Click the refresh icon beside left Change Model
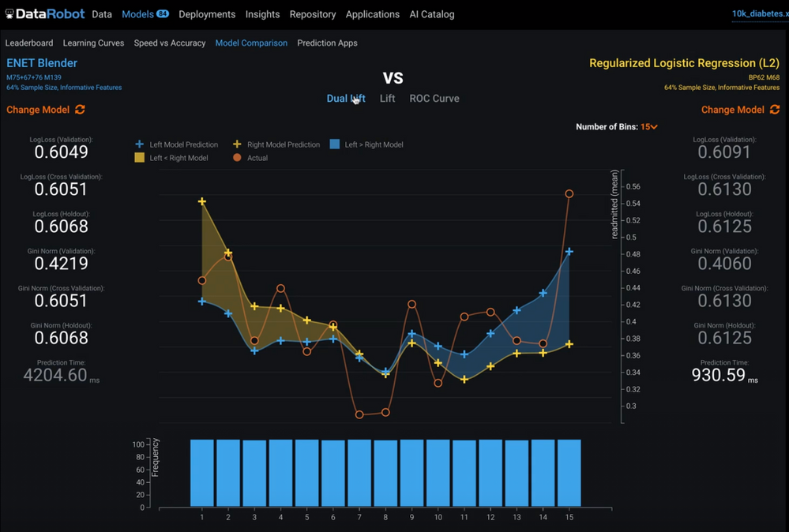The height and width of the screenshot is (532, 789). (x=80, y=110)
